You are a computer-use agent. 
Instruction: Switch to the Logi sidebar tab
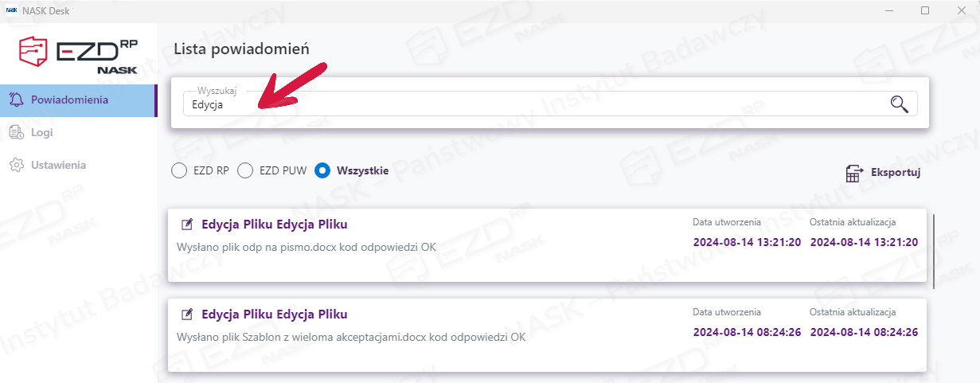tap(42, 132)
